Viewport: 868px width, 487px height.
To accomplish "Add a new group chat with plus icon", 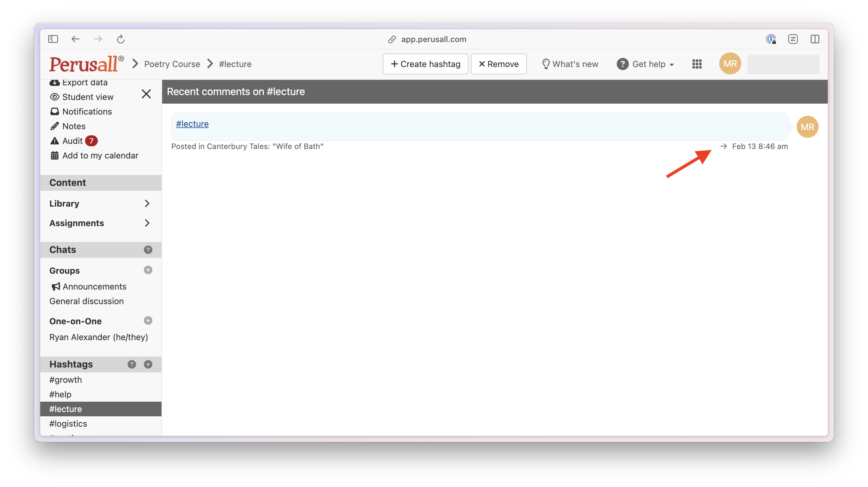I will click(148, 270).
